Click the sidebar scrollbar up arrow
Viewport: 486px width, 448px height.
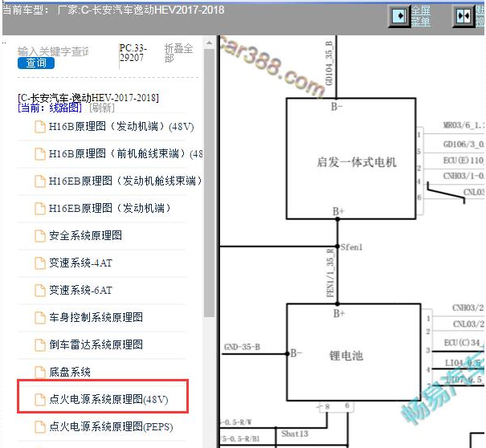pyautogui.click(x=209, y=43)
